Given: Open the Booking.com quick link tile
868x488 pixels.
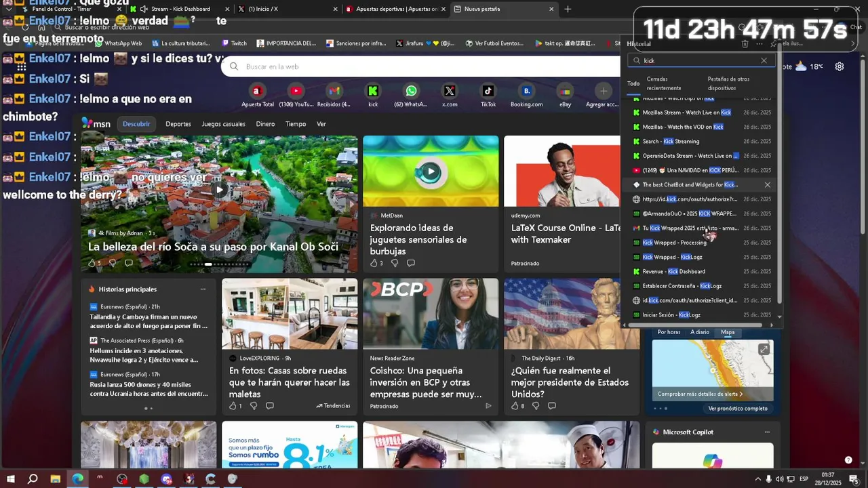Looking at the screenshot, I should coord(527,96).
